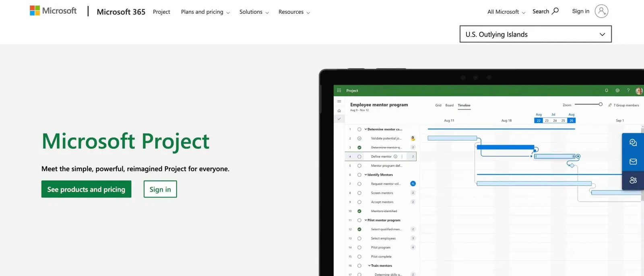Click the Request mentor vol... Gantt bar
The image size is (644, 276).
[534, 183]
